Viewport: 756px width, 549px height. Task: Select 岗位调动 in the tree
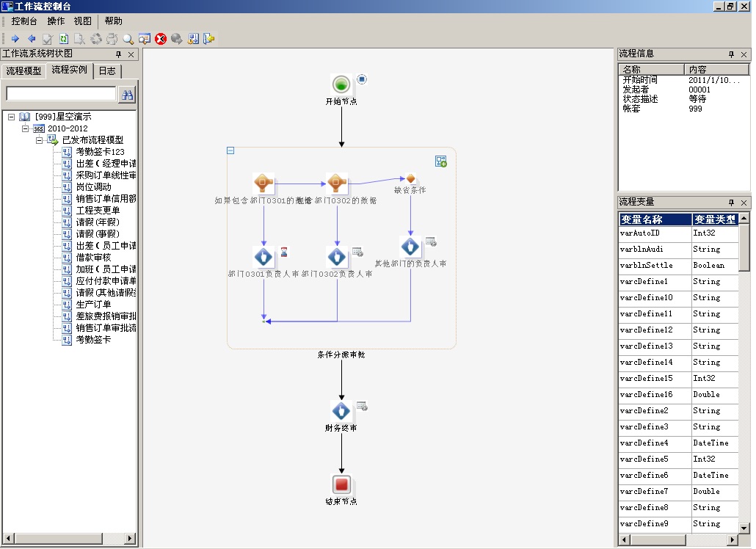(x=93, y=187)
